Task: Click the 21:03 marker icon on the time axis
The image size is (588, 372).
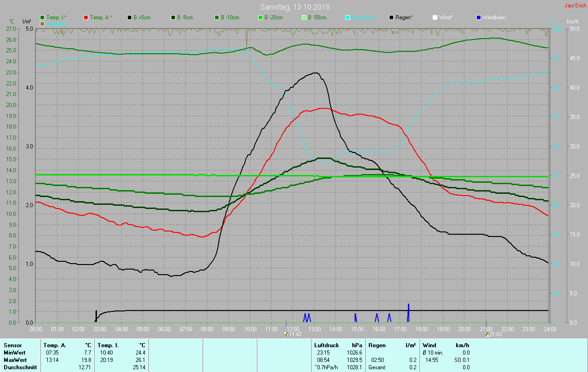Action: [487, 334]
